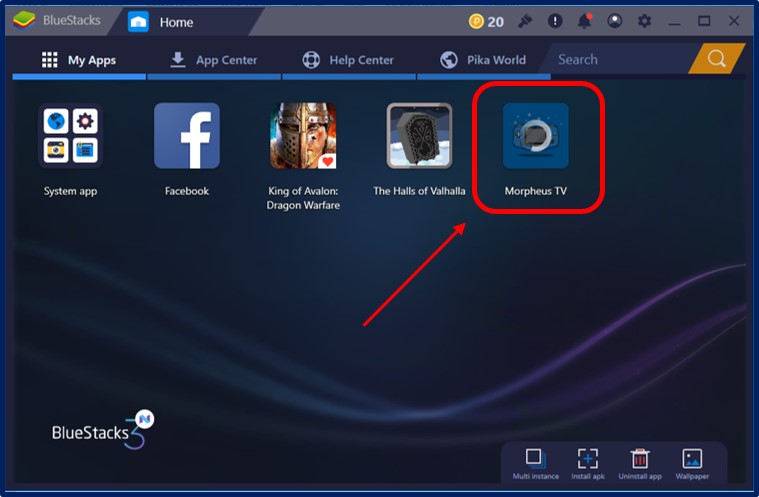The height and width of the screenshot is (497, 759).
Task: Click the Morpheus TV label text
Action: tap(535, 191)
